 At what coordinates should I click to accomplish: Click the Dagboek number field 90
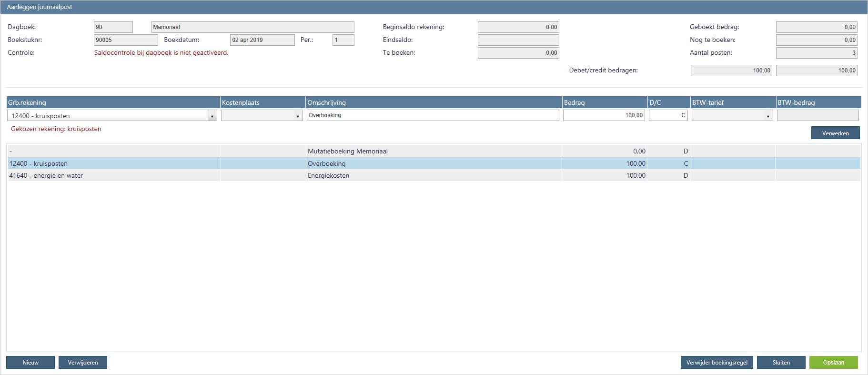tap(113, 27)
